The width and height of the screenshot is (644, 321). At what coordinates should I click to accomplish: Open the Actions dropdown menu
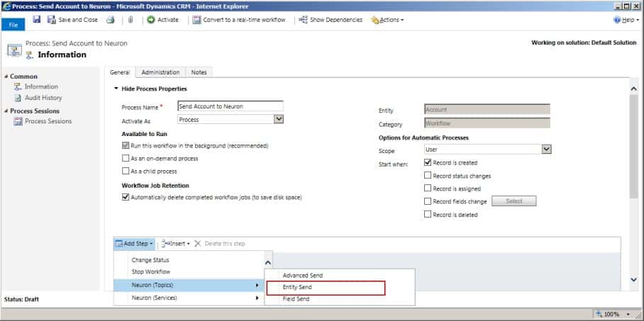tap(387, 20)
